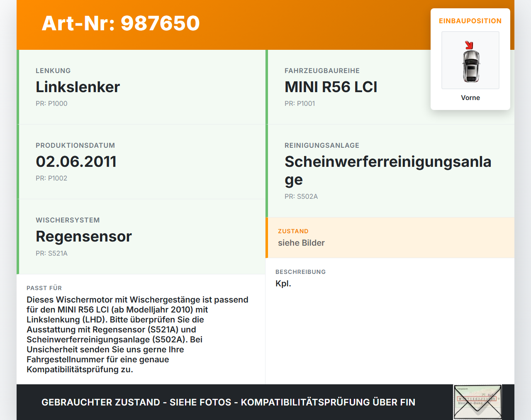This screenshot has height=420, width=531.
Task: Click the green accent bar beside Lenkung
Action: click(17, 87)
